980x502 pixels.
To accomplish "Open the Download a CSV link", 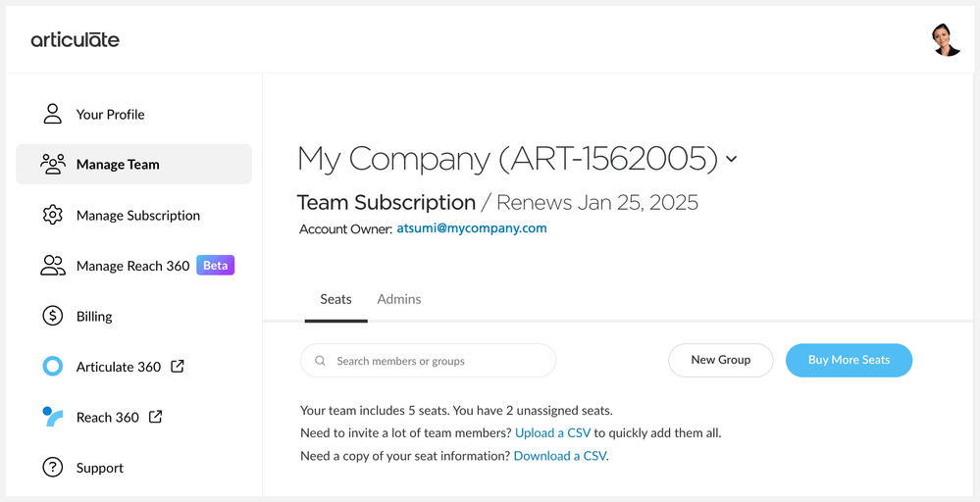I will tap(560, 456).
